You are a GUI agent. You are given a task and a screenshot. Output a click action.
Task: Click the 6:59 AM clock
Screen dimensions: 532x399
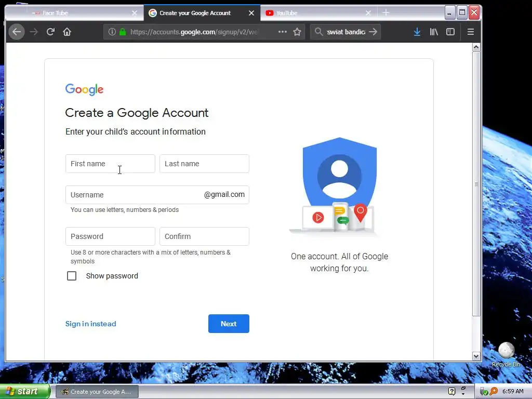click(x=513, y=392)
